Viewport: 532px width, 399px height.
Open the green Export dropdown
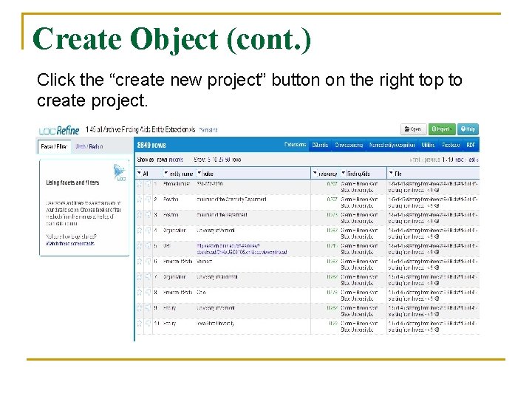click(x=442, y=129)
